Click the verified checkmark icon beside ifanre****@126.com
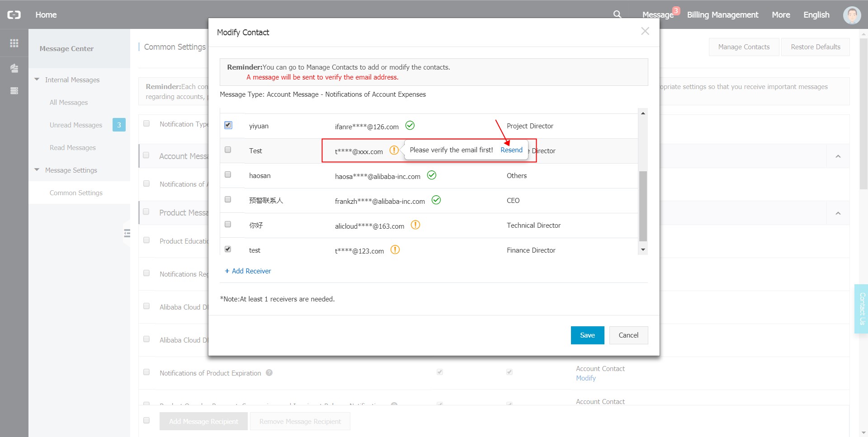 point(410,126)
